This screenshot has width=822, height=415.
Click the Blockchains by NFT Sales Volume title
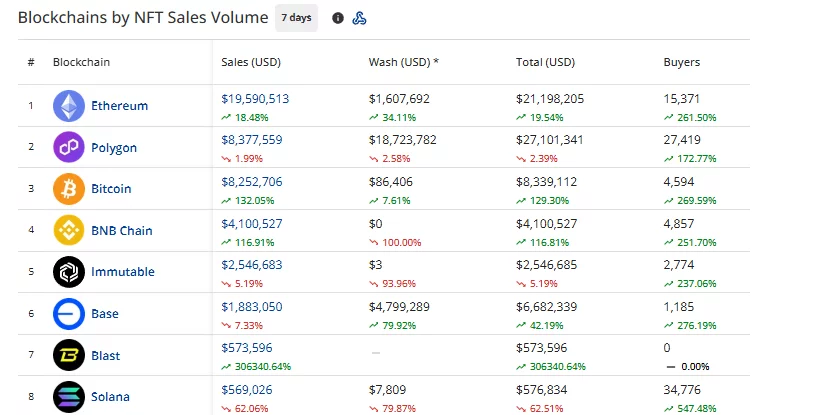[x=143, y=18]
